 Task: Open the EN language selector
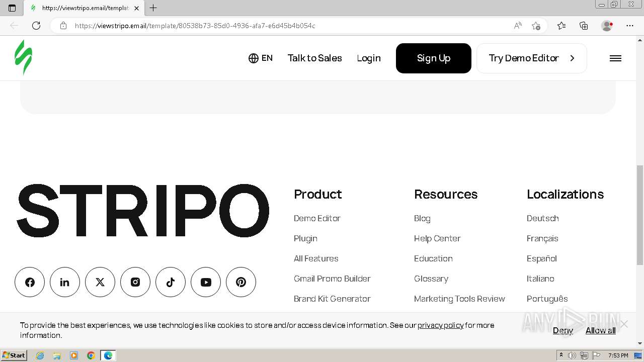click(x=261, y=58)
